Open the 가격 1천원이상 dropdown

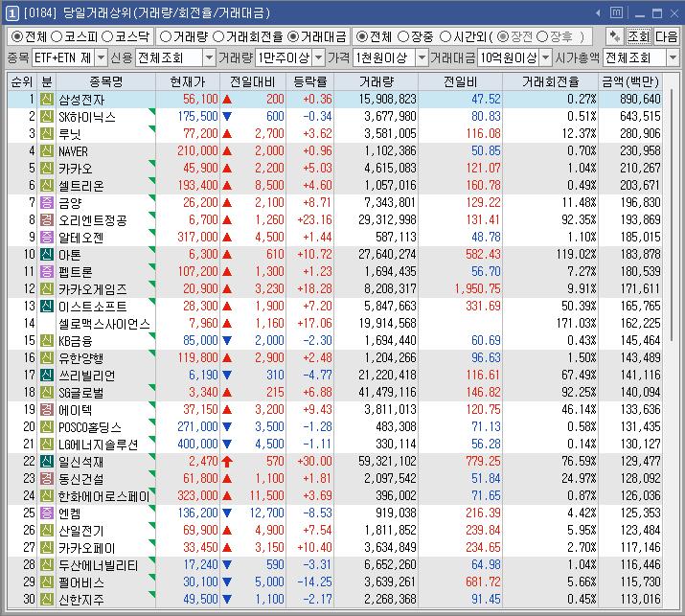pyautogui.click(x=422, y=57)
